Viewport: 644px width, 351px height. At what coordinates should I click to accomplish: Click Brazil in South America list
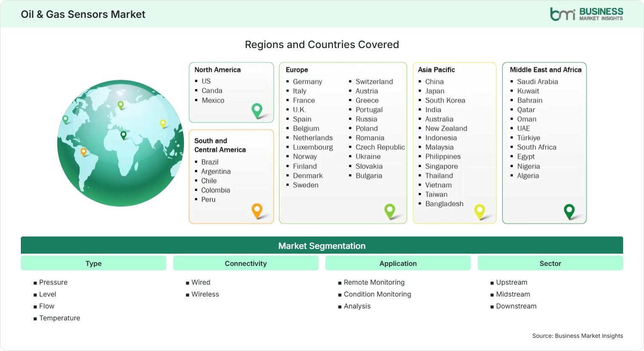click(x=210, y=162)
